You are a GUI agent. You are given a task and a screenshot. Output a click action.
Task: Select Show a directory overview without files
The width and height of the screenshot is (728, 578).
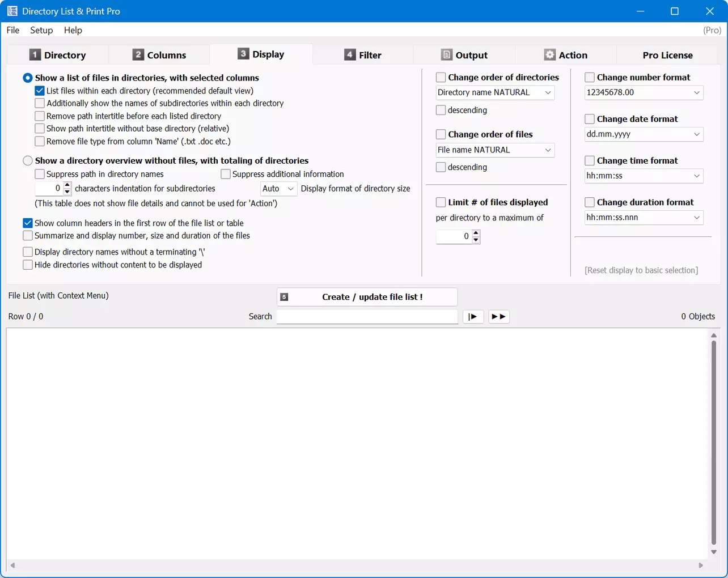pos(28,160)
